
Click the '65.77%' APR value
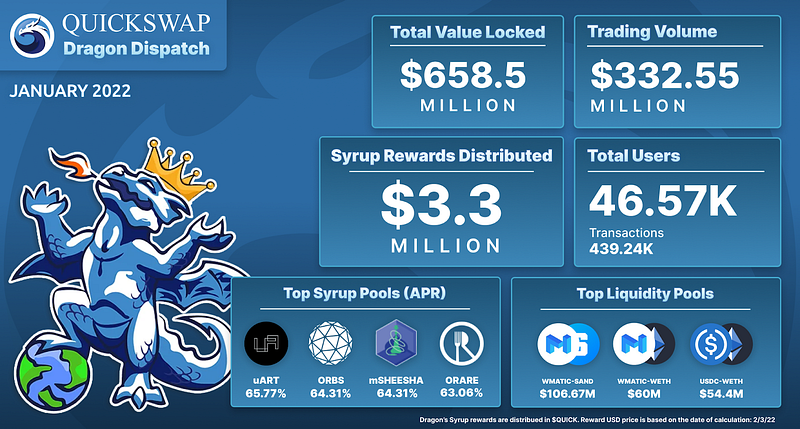pyautogui.click(x=266, y=393)
